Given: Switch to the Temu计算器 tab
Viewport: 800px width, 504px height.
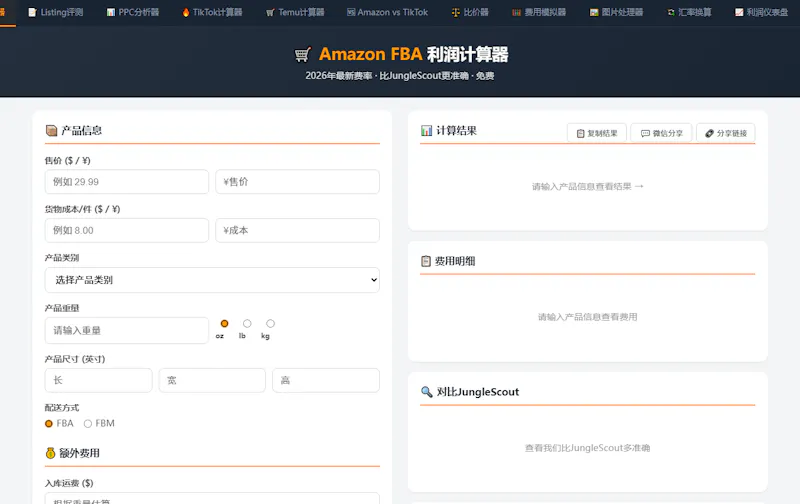Looking at the screenshot, I should (x=295, y=12).
